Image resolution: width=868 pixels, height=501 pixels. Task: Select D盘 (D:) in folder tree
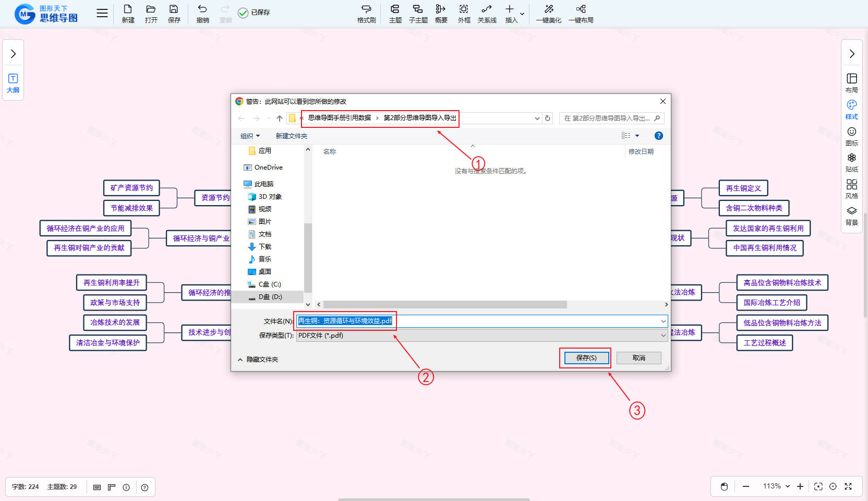(270, 297)
